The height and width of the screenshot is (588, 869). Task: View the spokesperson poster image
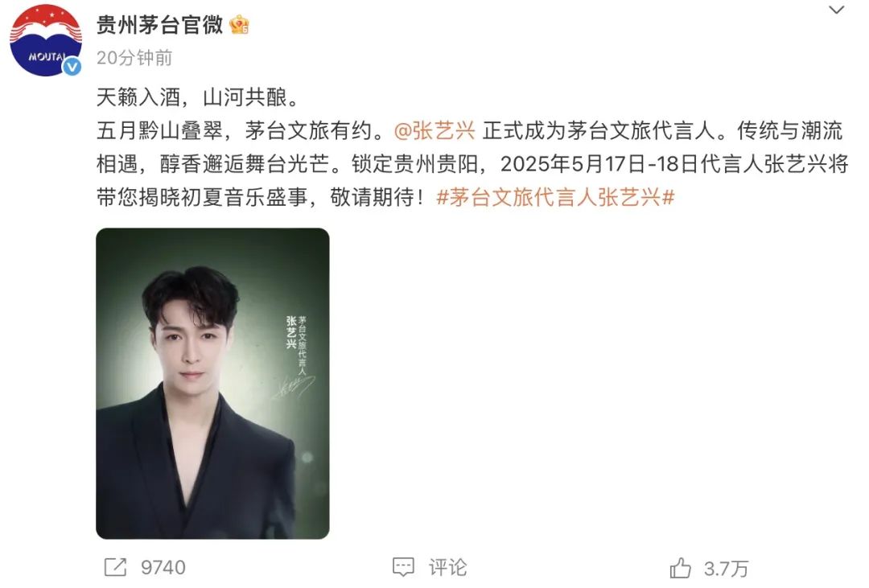pos(212,384)
